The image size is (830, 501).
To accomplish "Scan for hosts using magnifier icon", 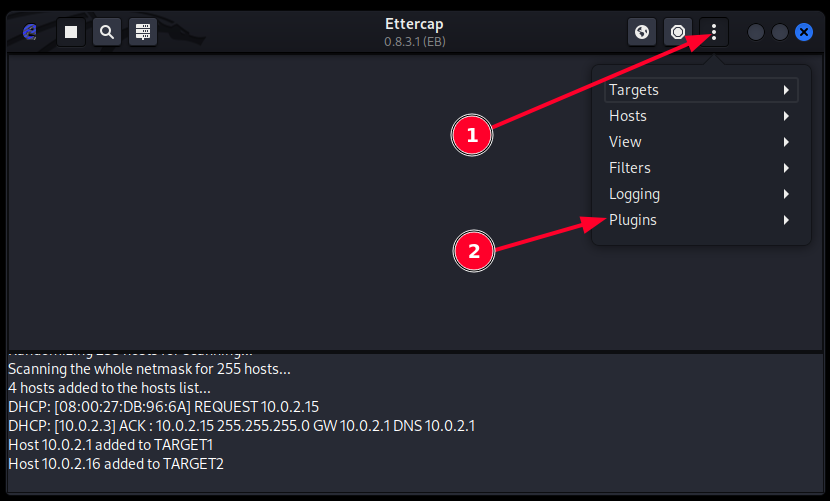I will pos(107,32).
